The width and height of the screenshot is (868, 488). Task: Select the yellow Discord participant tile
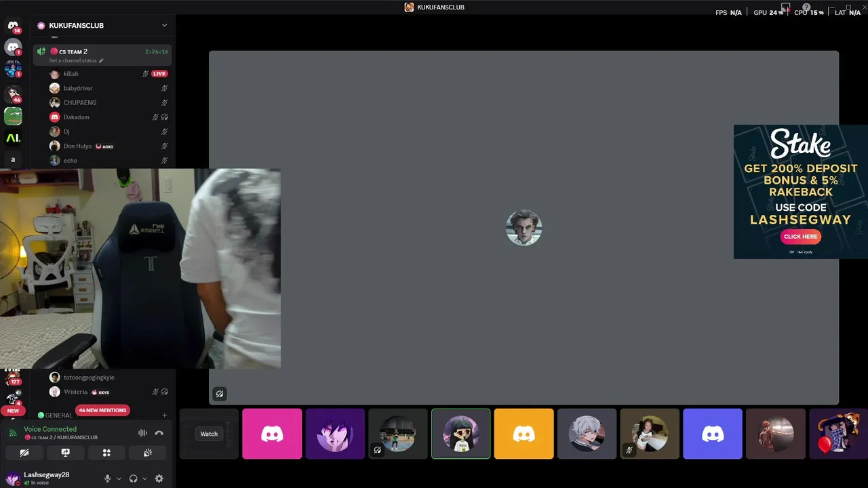coord(524,434)
